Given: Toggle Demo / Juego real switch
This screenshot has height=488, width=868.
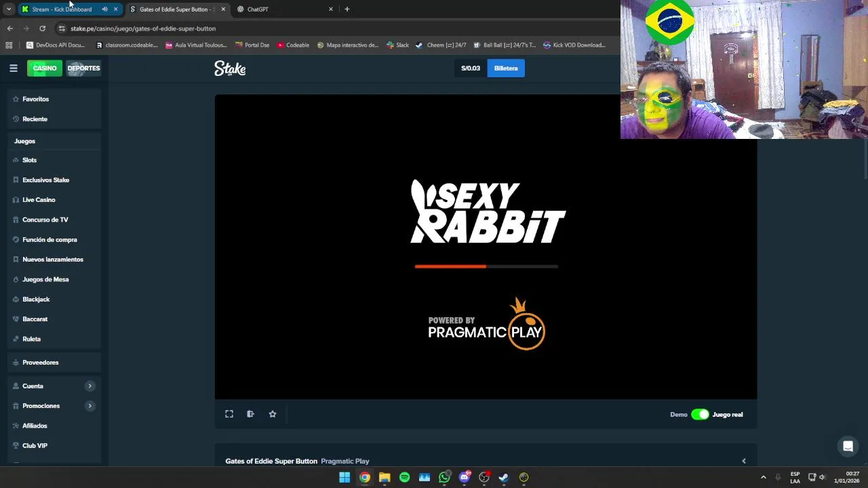Looking at the screenshot, I should point(700,415).
